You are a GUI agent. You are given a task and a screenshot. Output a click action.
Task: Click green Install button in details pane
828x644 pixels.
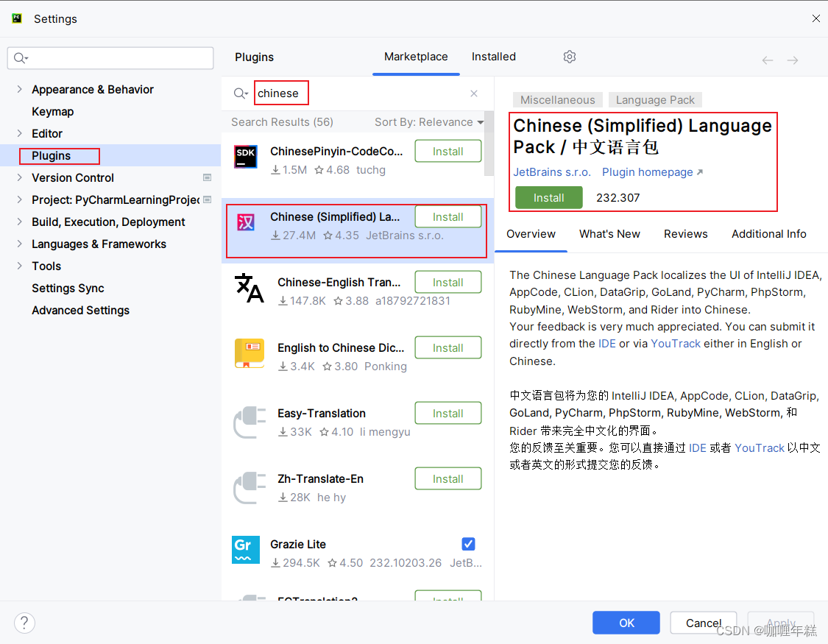coord(548,197)
